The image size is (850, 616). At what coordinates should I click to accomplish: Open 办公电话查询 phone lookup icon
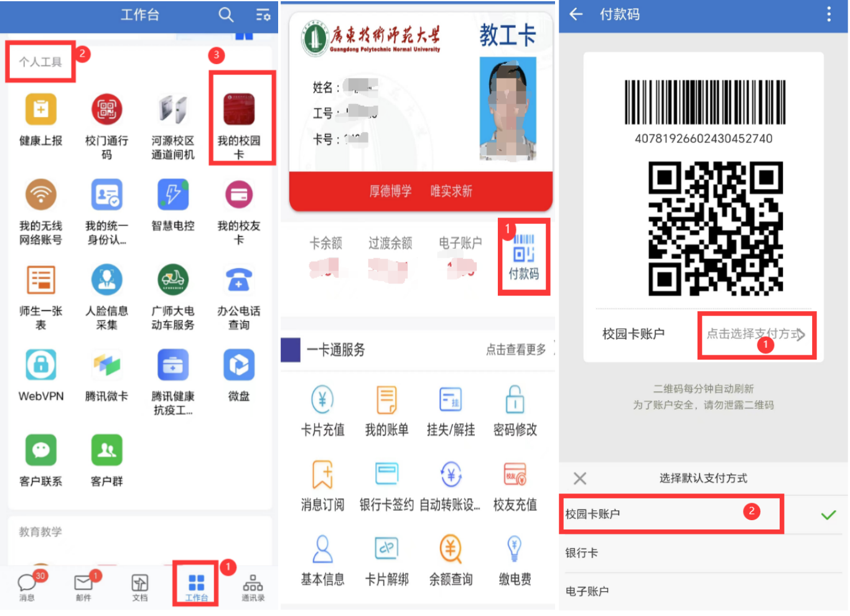point(239,280)
